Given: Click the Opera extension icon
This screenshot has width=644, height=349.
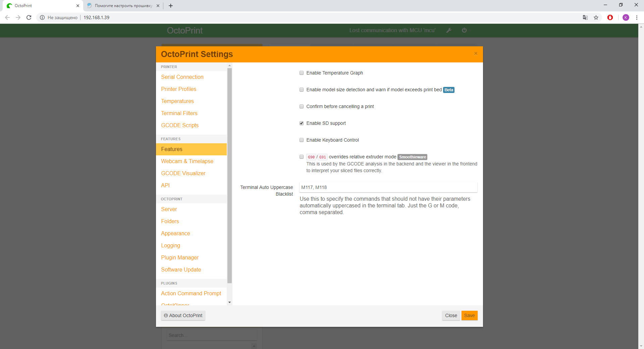Looking at the screenshot, I should [610, 17].
